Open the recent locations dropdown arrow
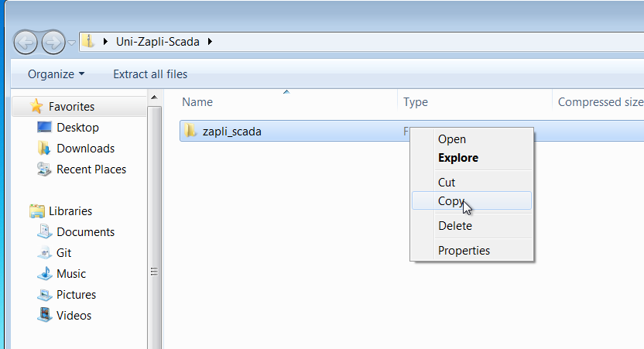The image size is (644, 349). click(x=71, y=43)
